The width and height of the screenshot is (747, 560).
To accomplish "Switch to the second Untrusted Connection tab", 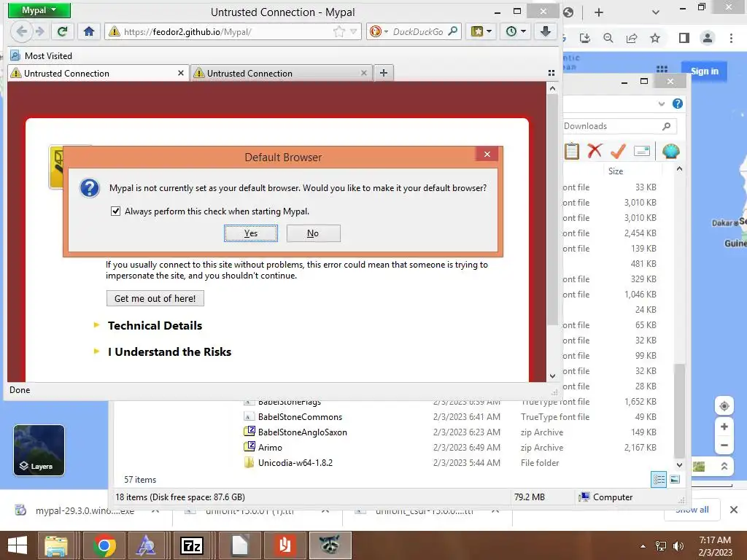I will (281, 74).
